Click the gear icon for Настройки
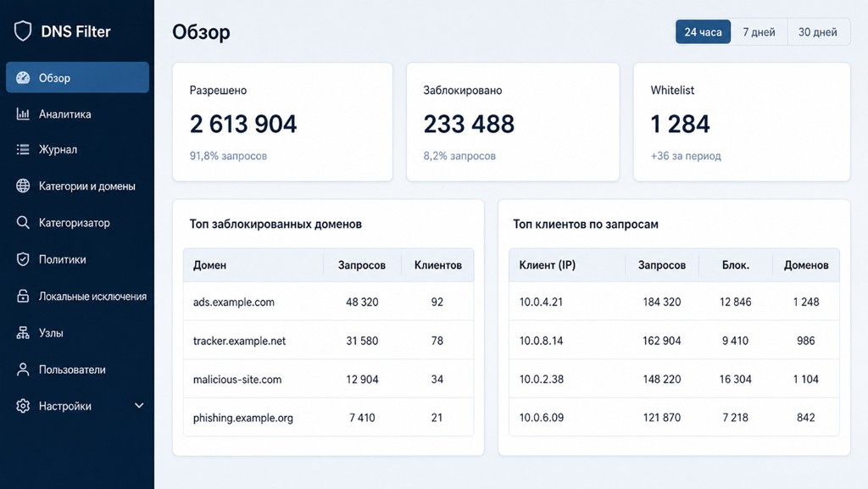 23,406
